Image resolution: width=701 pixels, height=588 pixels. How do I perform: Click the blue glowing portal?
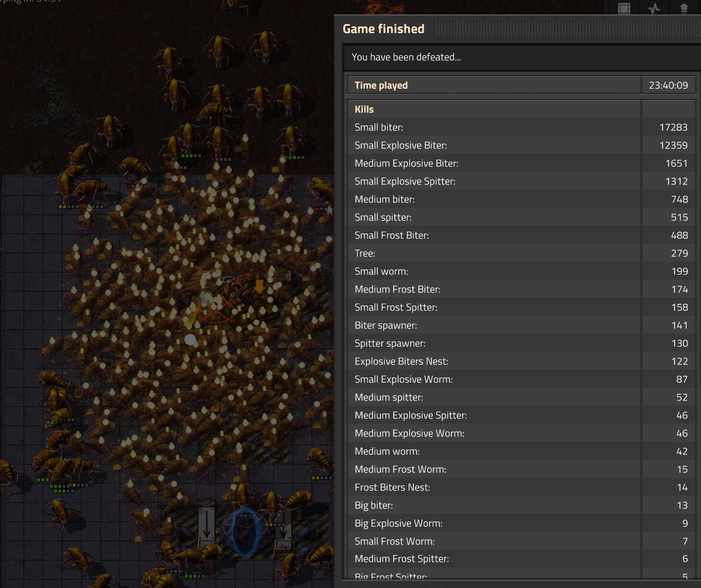pyautogui.click(x=244, y=532)
